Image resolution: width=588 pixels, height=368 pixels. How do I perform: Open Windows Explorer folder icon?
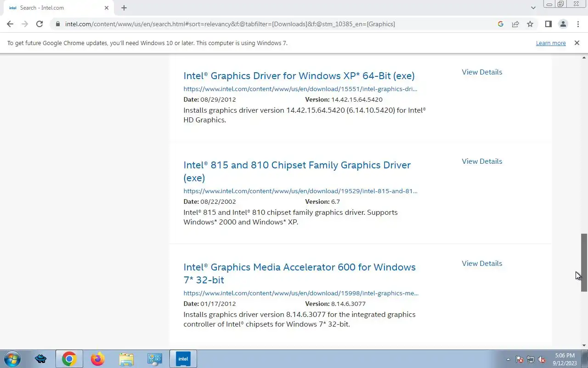click(126, 359)
